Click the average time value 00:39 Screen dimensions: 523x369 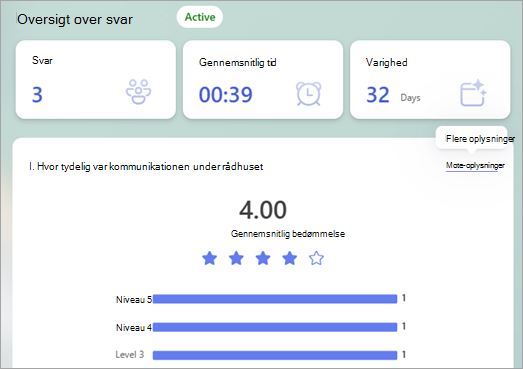pyautogui.click(x=225, y=95)
